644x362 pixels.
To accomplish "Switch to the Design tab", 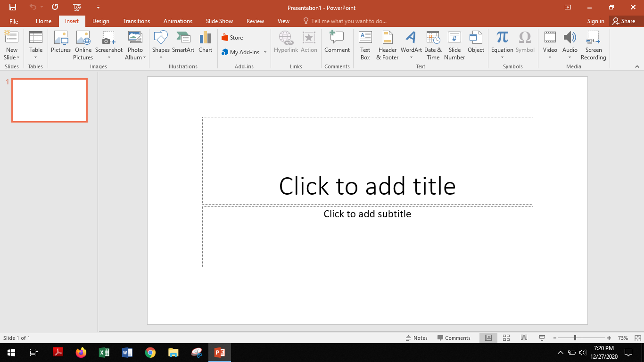I will [100, 21].
